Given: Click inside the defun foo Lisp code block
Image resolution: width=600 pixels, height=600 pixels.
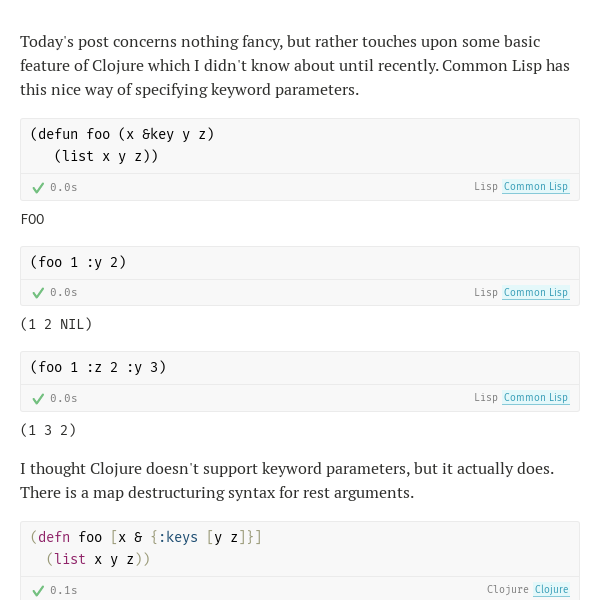Looking at the screenshot, I should pyautogui.click(x=300, y=146).
